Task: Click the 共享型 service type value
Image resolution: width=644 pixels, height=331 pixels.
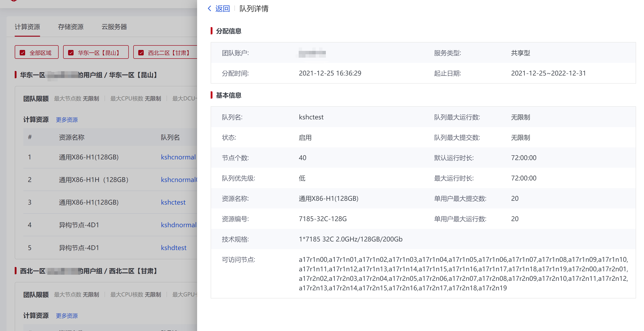Action: click(520, 53)
